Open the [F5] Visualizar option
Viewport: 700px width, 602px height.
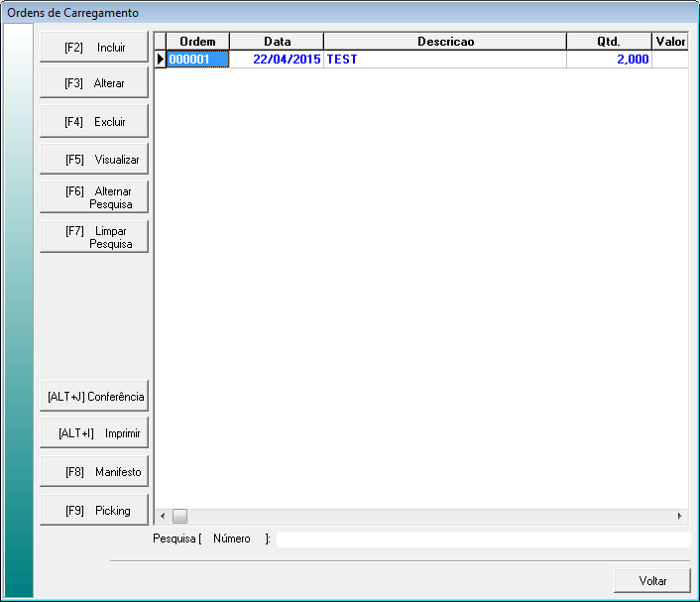click(x=94, y=160)
